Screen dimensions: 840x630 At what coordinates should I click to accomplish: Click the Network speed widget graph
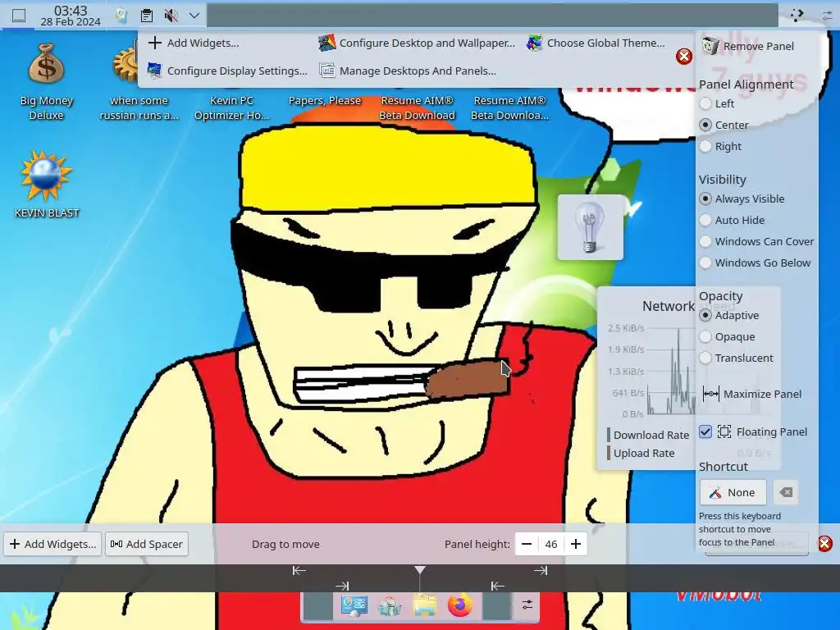pos(669,372)
